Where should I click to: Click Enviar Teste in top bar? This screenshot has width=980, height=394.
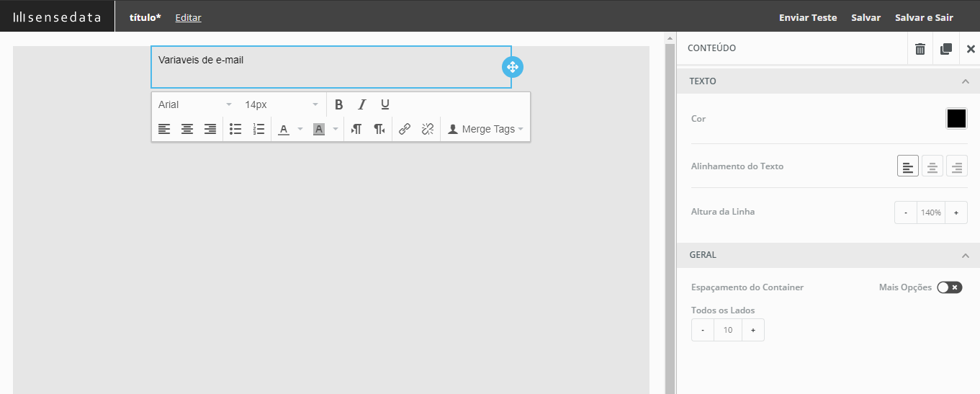[x=808, y=17]
